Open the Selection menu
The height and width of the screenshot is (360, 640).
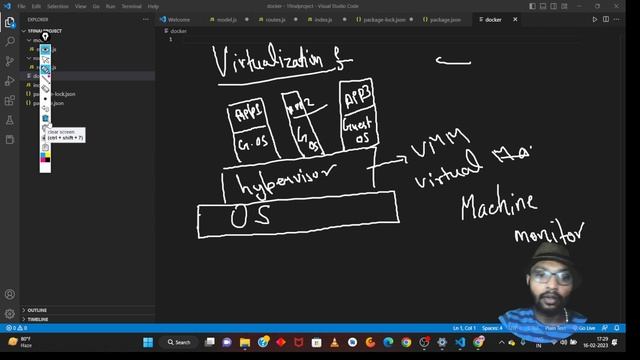pos(58,6)
